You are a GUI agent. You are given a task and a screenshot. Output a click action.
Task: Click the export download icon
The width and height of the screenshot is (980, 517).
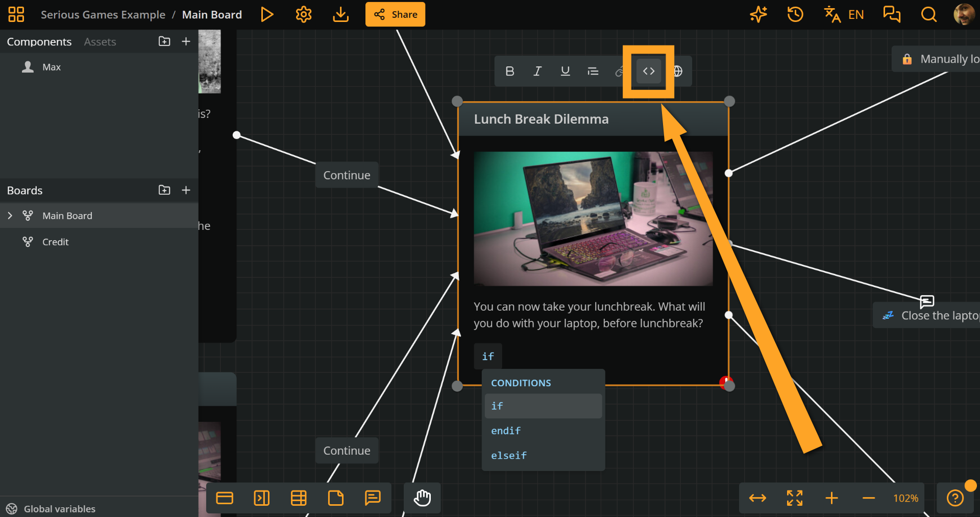[340, 14]
